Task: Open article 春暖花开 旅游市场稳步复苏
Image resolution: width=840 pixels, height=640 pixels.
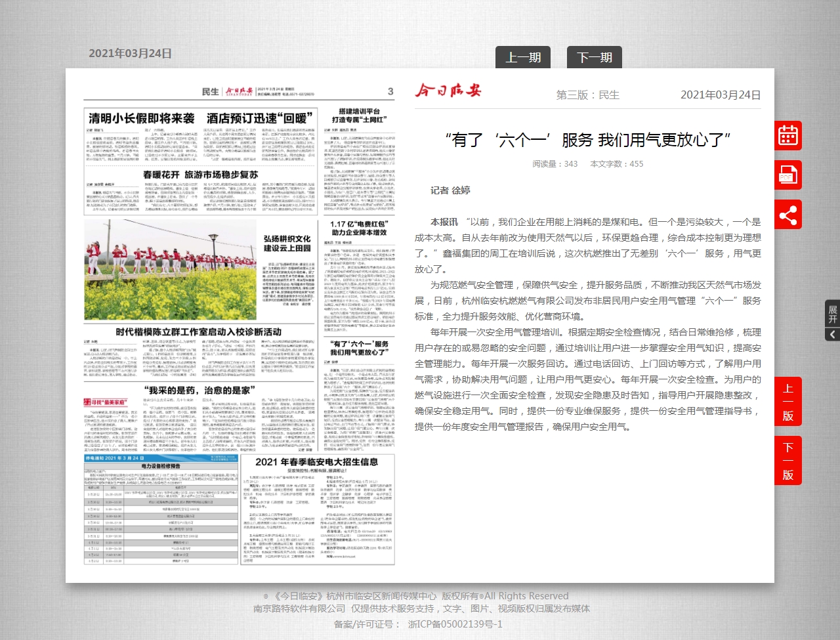Action: point(200,175)
